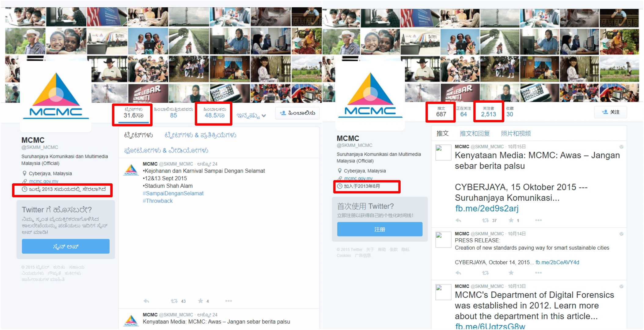Click the 关于 footer link

point(370,250)
